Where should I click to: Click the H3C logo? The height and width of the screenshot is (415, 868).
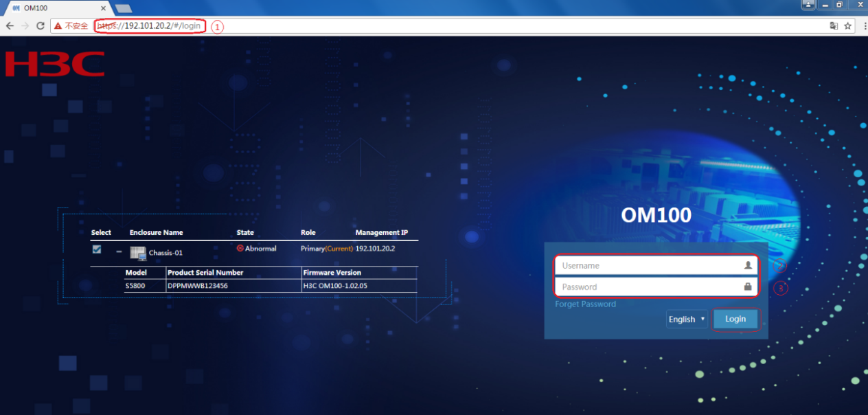tap(55, 63)
